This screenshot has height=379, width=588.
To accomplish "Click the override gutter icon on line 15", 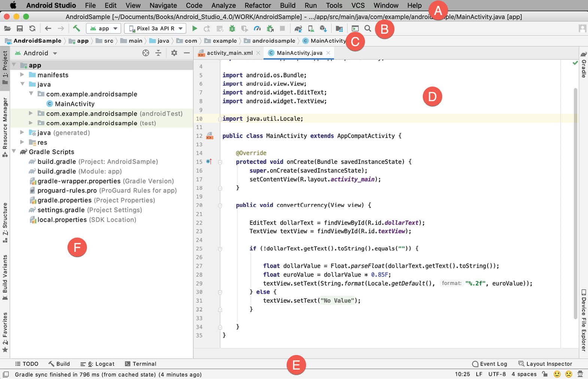I will [209, 162].
